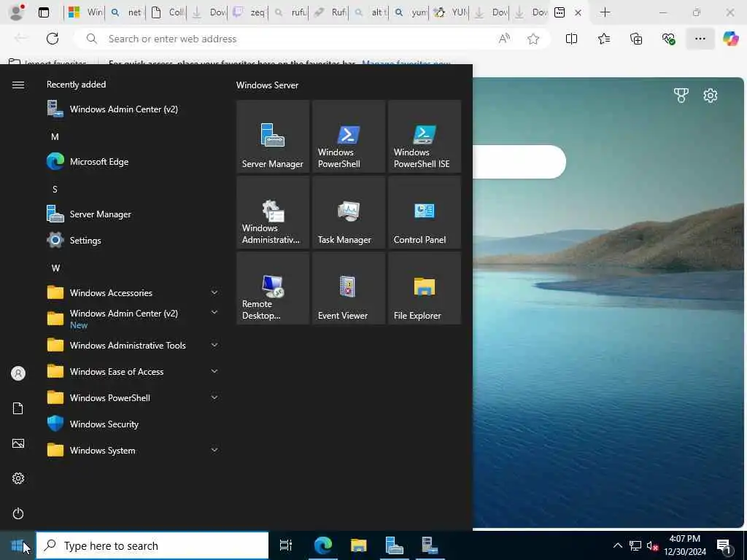The width and height of the screenshot is (747, 560).
Task: Open Server Manager from the app list
Action: (x=133, y=214)
